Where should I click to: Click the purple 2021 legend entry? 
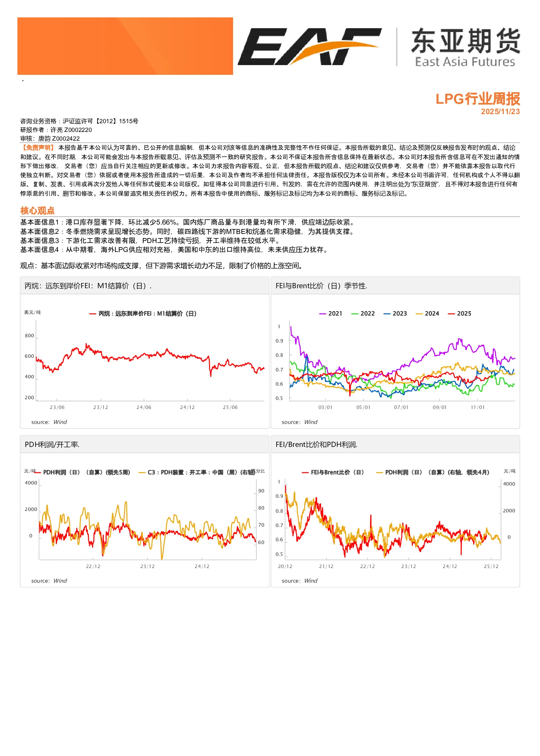331,314
